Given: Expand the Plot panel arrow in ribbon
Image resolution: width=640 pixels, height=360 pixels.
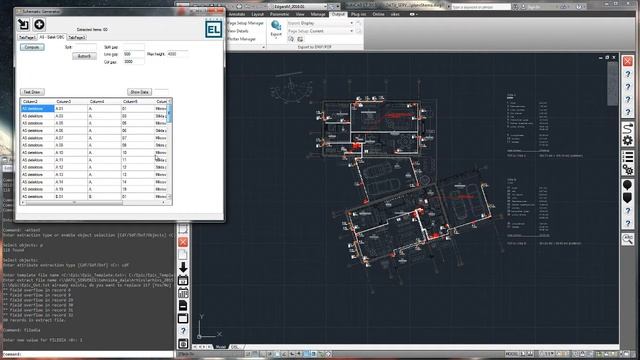Looking at the screenshot, I should 263,47.
